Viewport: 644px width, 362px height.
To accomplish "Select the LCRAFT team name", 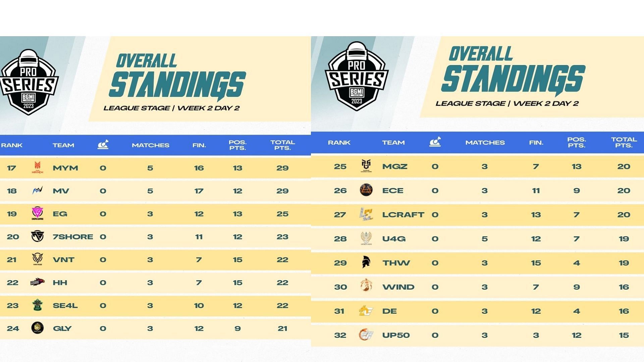I will coord(403,215).
